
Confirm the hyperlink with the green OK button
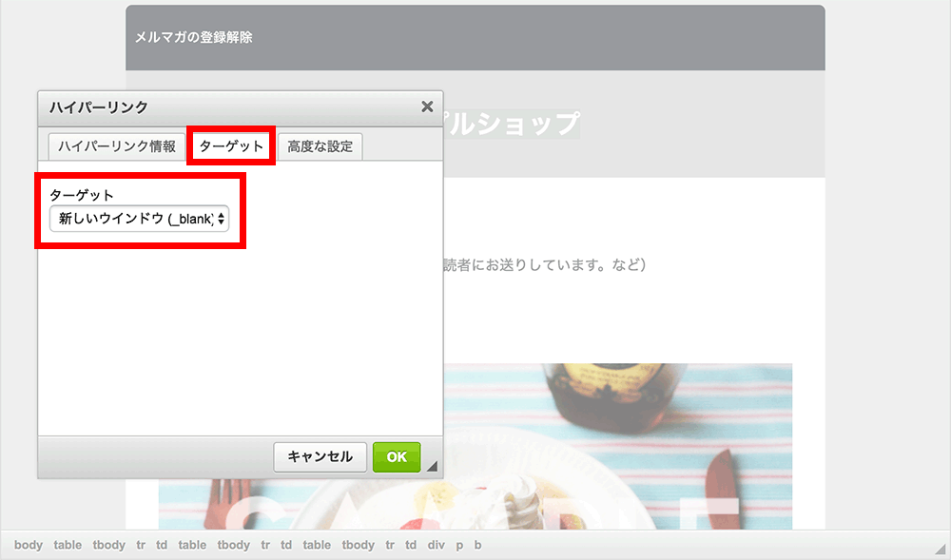pos(397,457)
